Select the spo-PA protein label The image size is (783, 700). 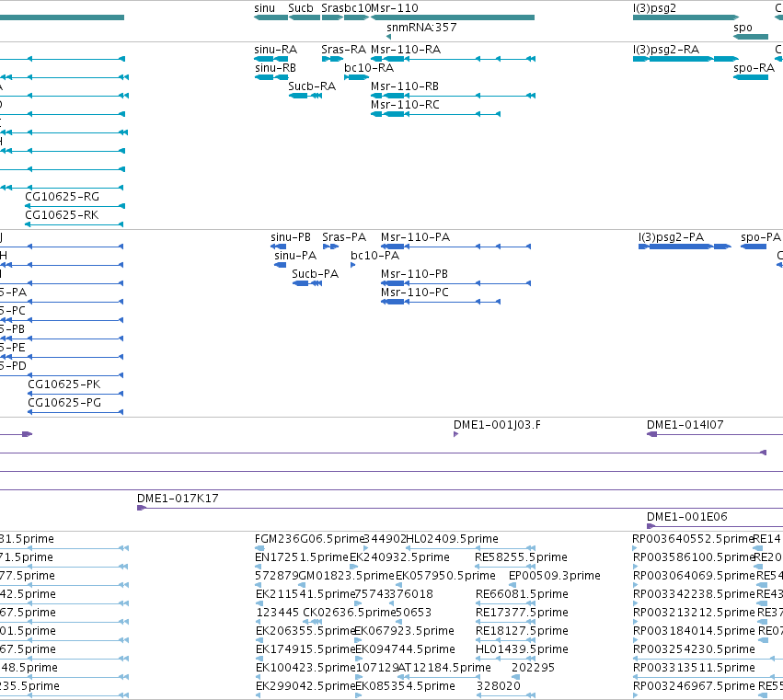point(761,237)
